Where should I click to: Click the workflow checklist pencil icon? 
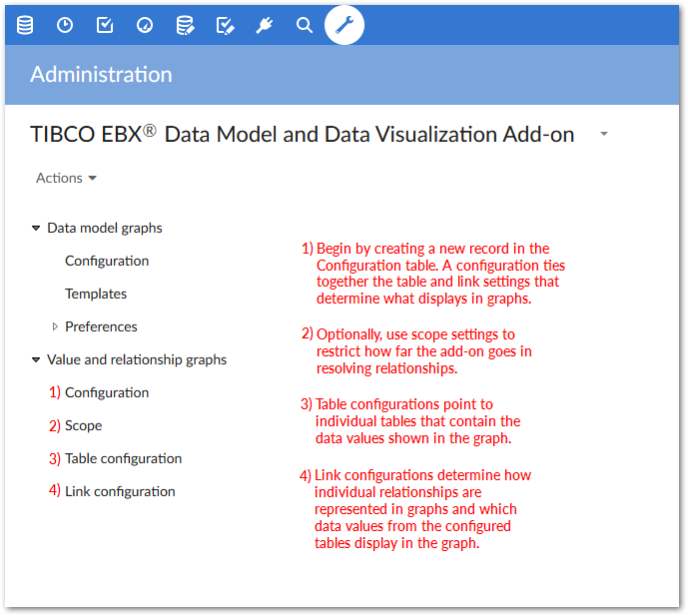click(x=225, y=25)
